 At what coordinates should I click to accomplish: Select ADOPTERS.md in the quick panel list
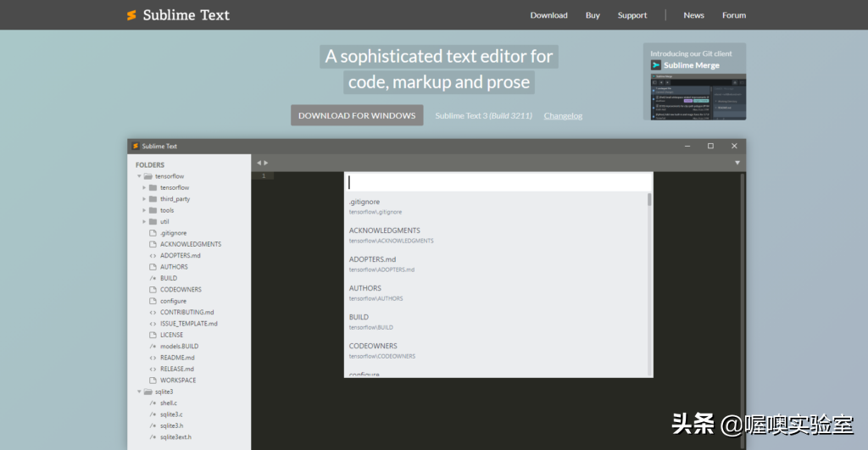(x=496, y=264)
